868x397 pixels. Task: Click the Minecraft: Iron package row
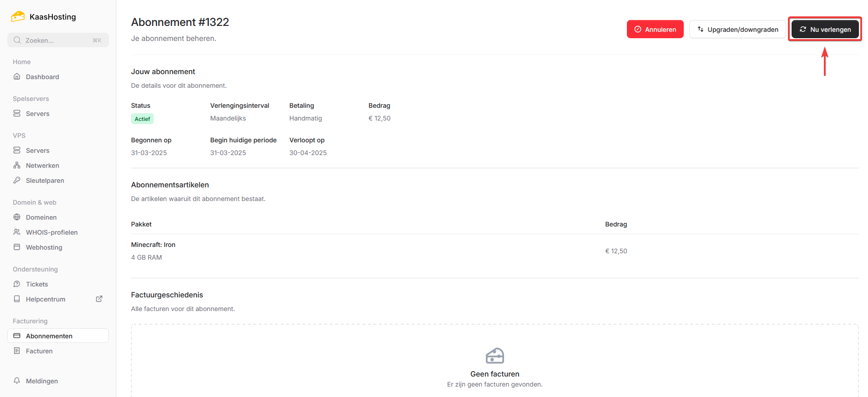pos(153,245)
